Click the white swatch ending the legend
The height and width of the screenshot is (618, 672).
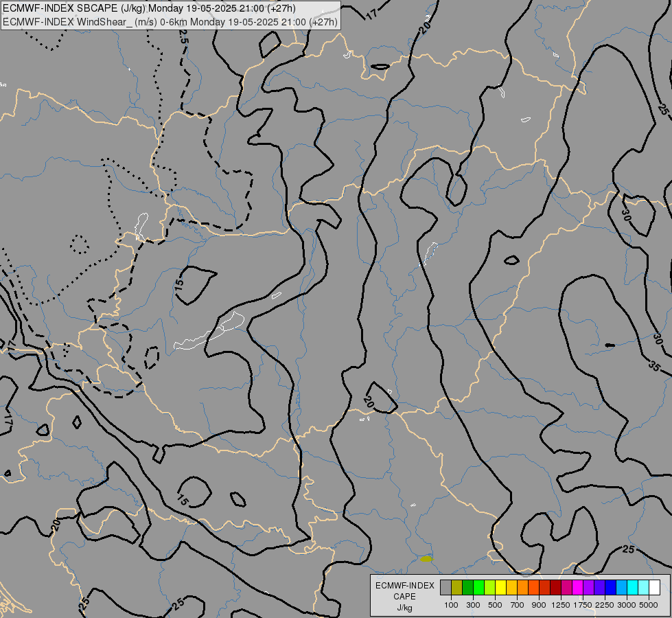point(654,587)
